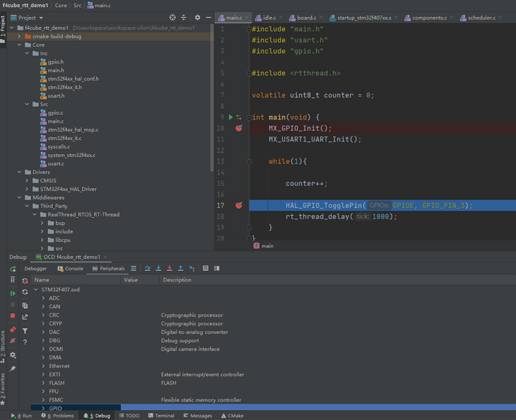This screenshot has width=516, height=420.
Task: Open the Project view dropdown
Action: 27,18
